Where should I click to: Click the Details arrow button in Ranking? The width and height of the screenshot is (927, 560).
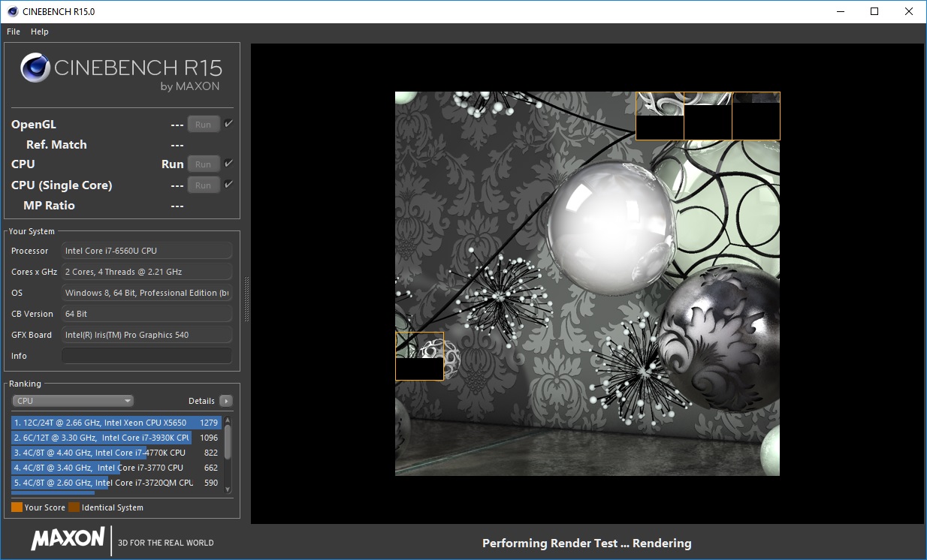point(226,401)
